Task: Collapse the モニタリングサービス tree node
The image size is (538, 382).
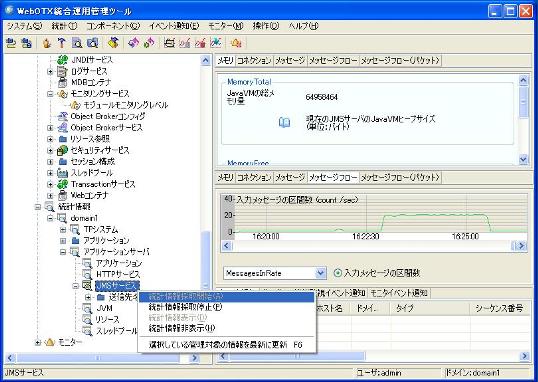Action: 50,94
